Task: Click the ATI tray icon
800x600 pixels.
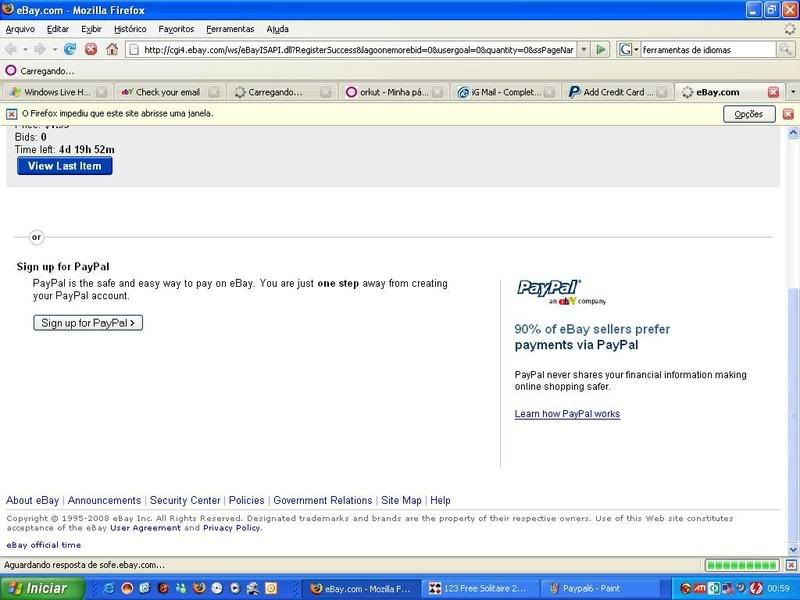Action: 700,588
